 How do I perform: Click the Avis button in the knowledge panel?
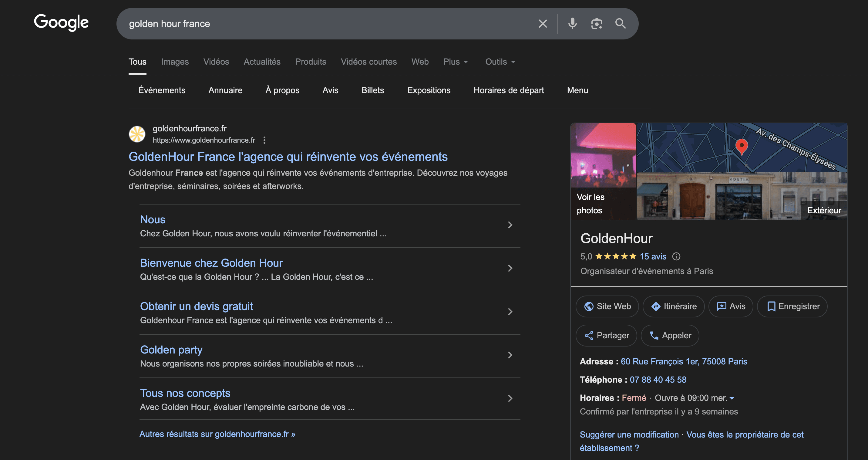[731, 306]
